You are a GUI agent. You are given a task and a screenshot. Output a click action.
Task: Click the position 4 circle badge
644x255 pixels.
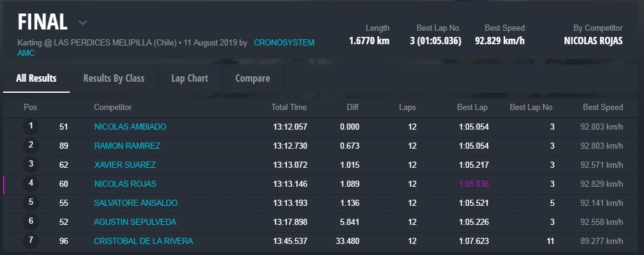point(31,184)
